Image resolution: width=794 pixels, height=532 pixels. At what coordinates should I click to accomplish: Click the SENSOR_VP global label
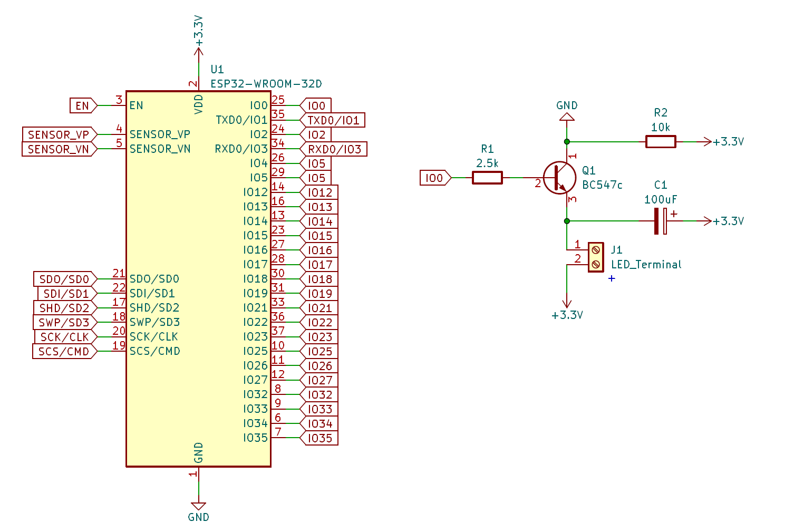click(x=60, y=134)
